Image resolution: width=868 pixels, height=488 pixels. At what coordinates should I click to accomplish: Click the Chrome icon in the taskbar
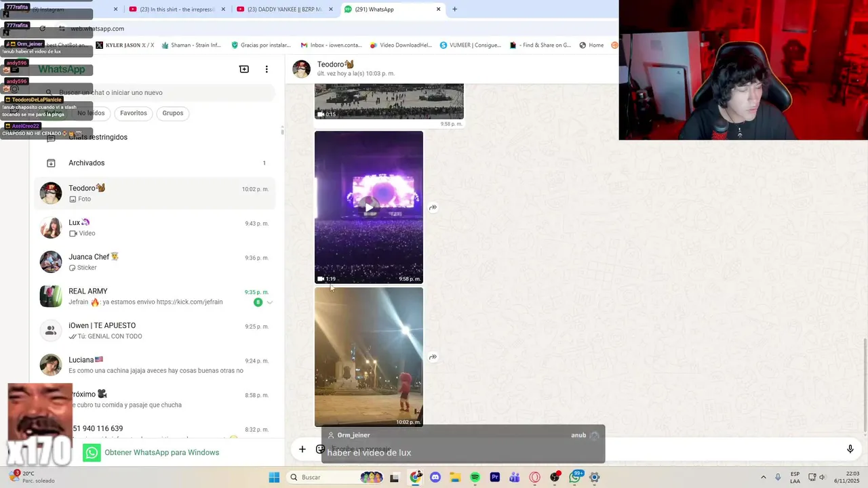416,477
